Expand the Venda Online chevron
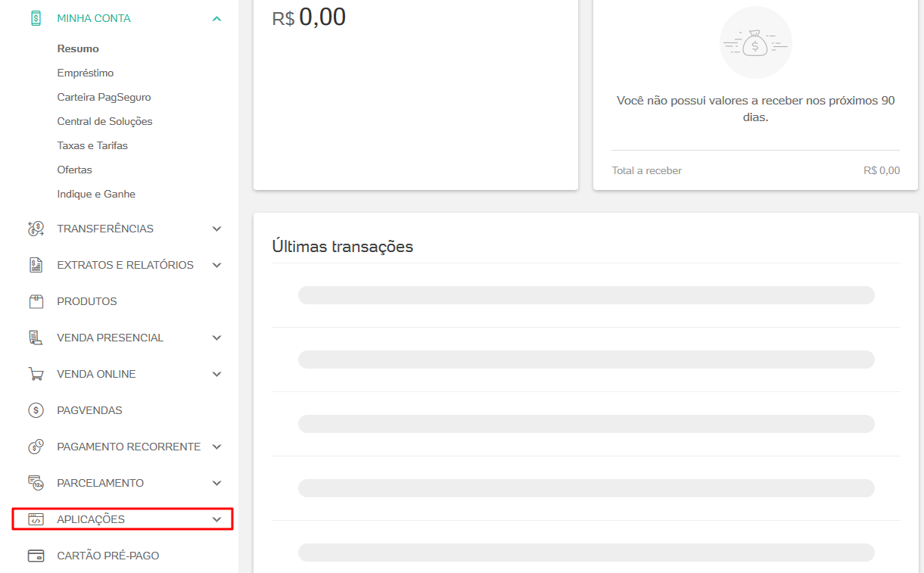 (x=217, y=374)
